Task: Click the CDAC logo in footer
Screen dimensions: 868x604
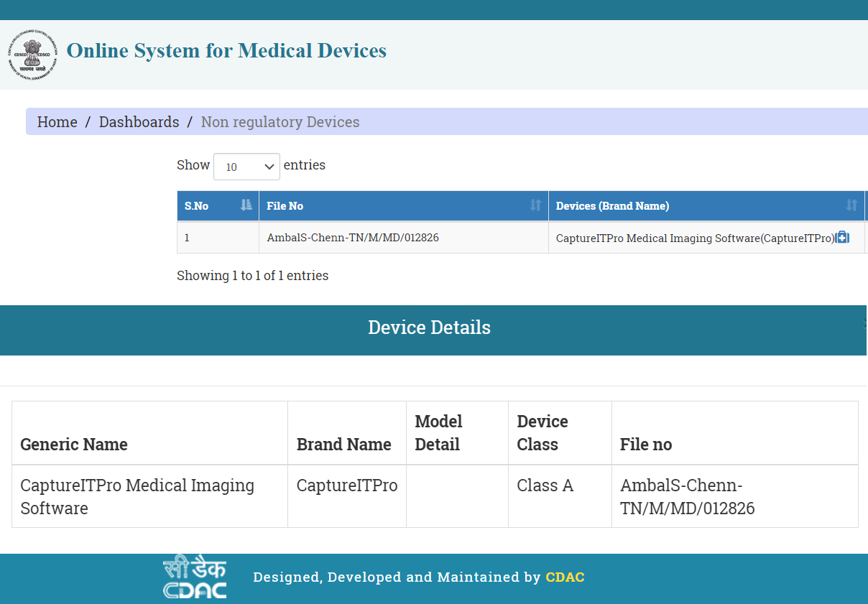Action: pyautogui.click(x=195, y=577)
